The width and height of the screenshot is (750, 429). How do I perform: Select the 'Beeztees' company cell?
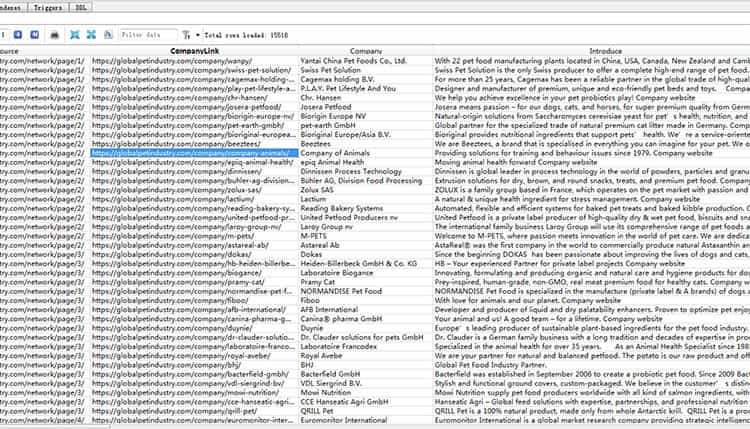(366, 143)
